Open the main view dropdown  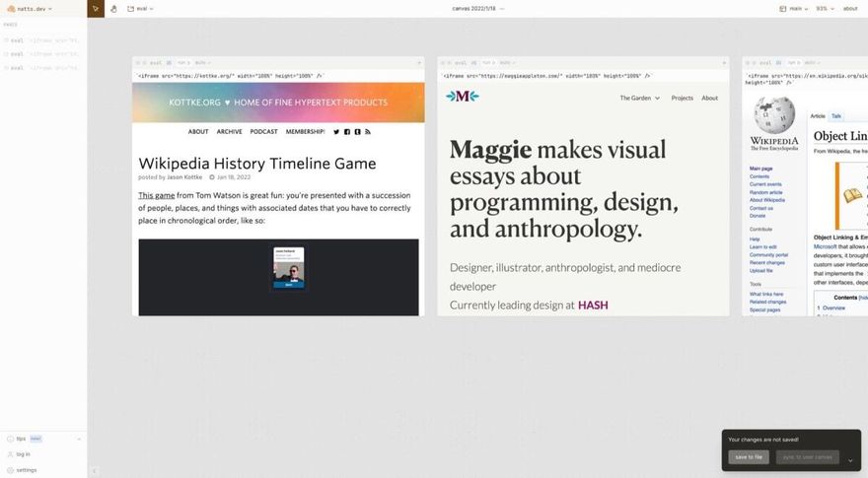794,9
